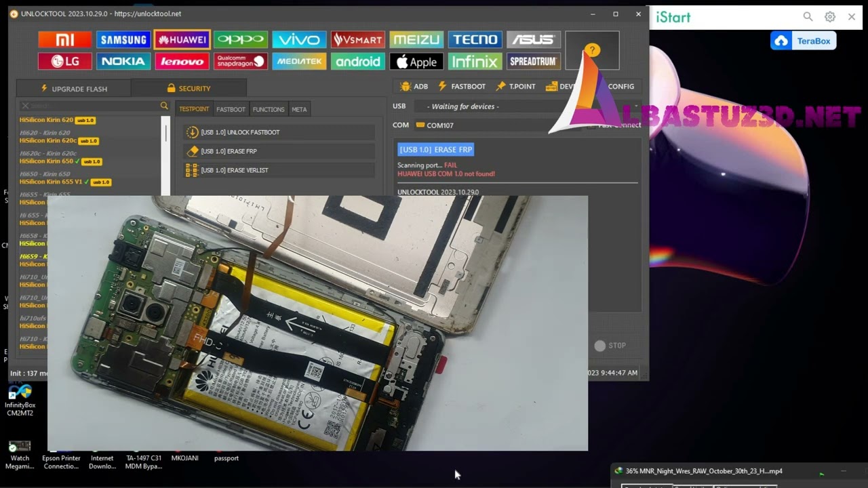The image size is (868, 488).
Task: Switch to the Upgrade Flash tab
Action: [x=74, y=88]
